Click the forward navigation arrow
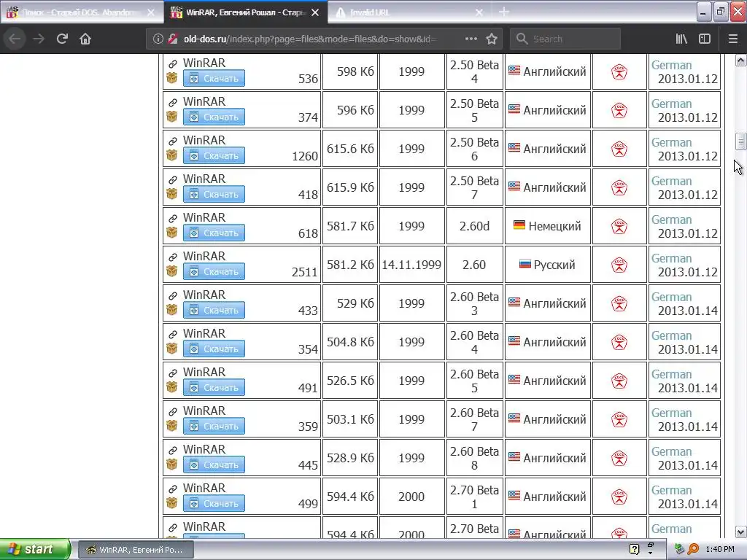Viewport: 747px width, 560px height. coord(39,39)
